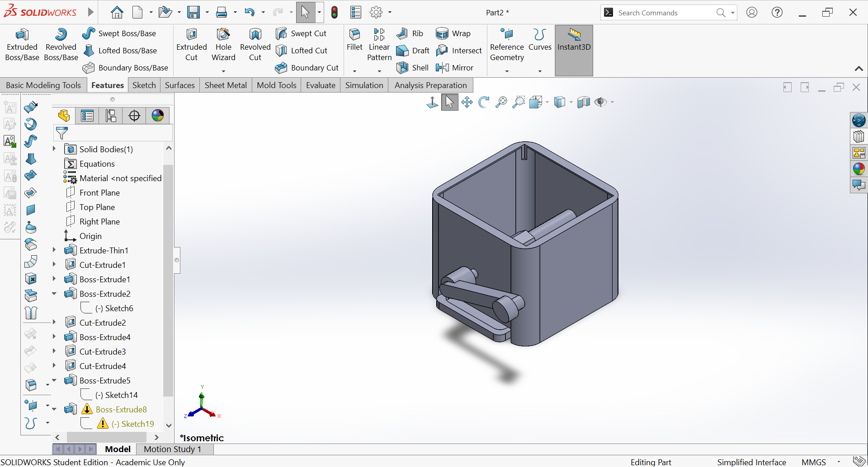868x467 pixels.
Task: Use the Mirror feature
Action: click(x=454, y=68)
